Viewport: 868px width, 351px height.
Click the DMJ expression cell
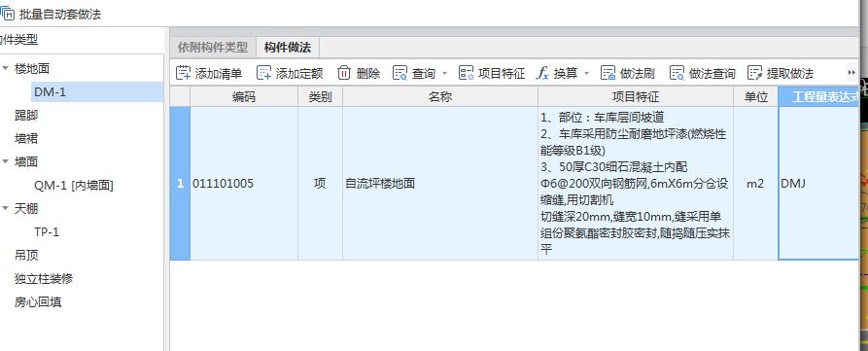coord(818,183)
